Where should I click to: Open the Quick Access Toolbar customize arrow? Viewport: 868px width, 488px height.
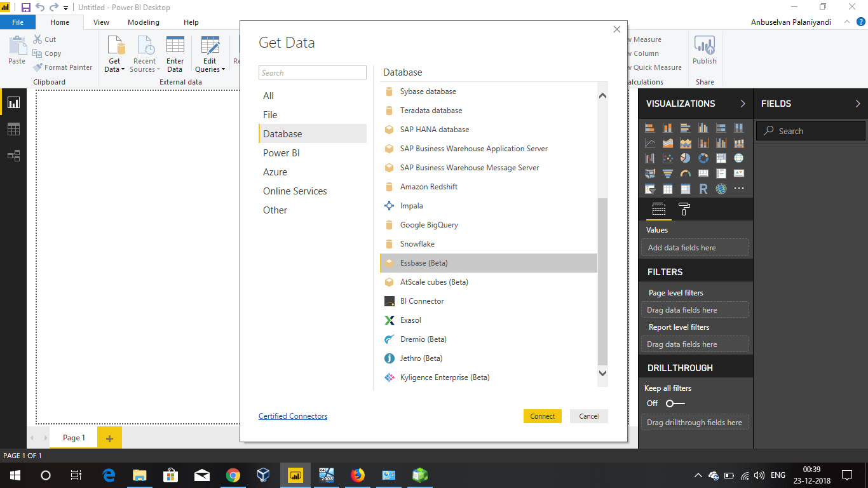(x=66, y=8)
